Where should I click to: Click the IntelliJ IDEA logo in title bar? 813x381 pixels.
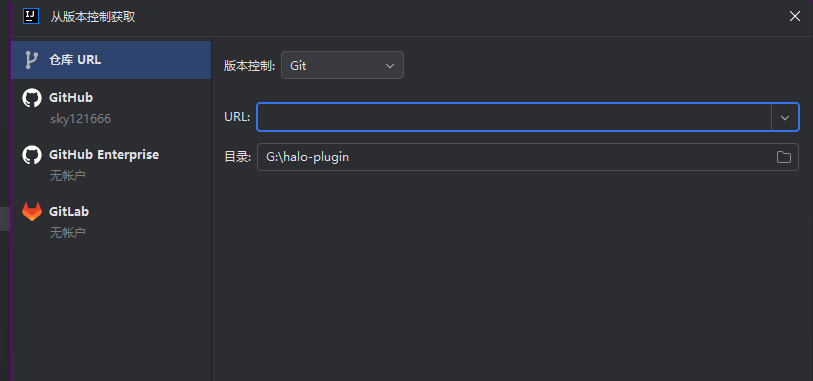pos(31,16)
